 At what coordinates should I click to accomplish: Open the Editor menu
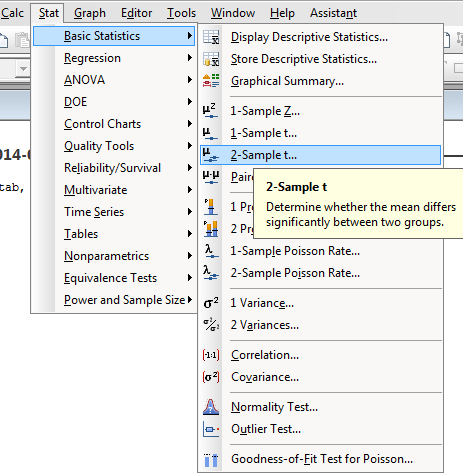pyautogui.click(x=136, y=13)
